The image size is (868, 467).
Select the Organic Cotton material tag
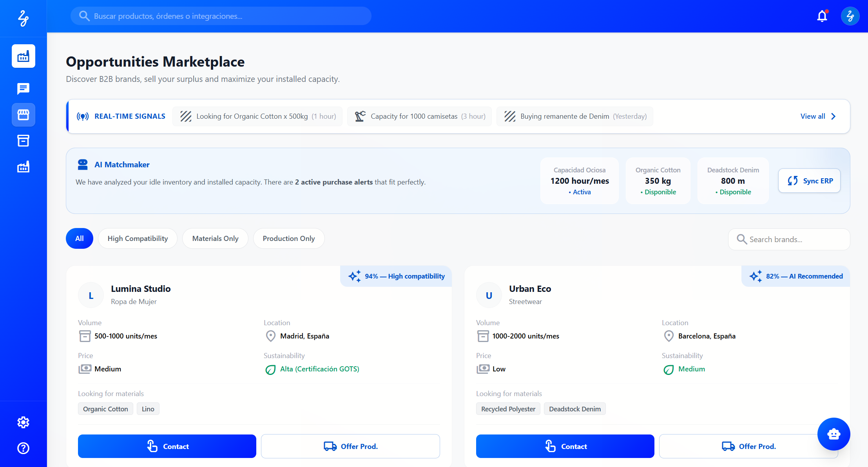coord(105,409)
